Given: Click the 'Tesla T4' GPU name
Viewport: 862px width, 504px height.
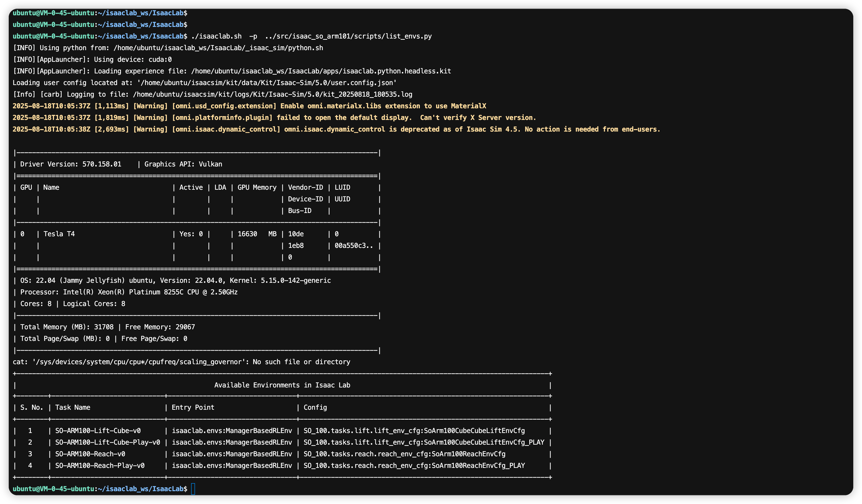Looking at the screenshot, I should pos(59,234).
